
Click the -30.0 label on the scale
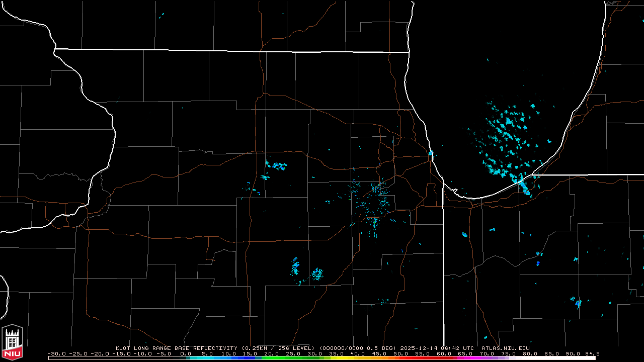pyautogui.click(x=56, y=353)
